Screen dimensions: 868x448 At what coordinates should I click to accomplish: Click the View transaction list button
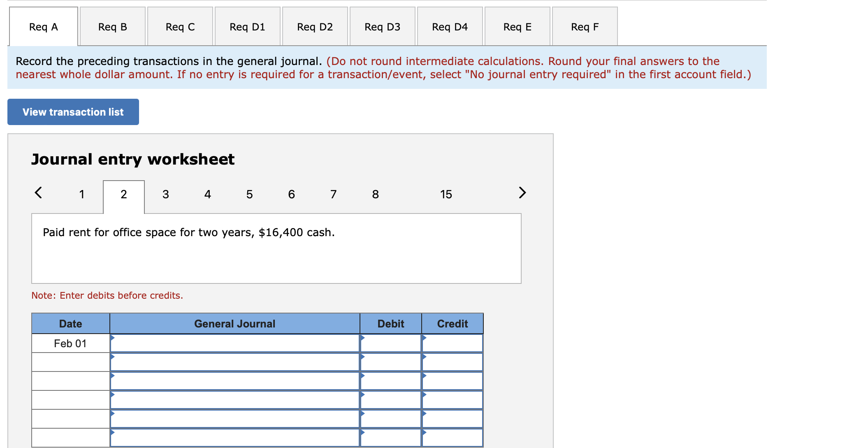coord(73,112)
